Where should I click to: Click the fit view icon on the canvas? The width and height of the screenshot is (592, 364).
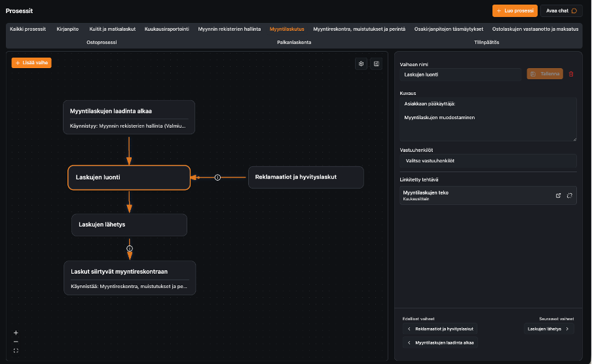click(x=16, y=351)
